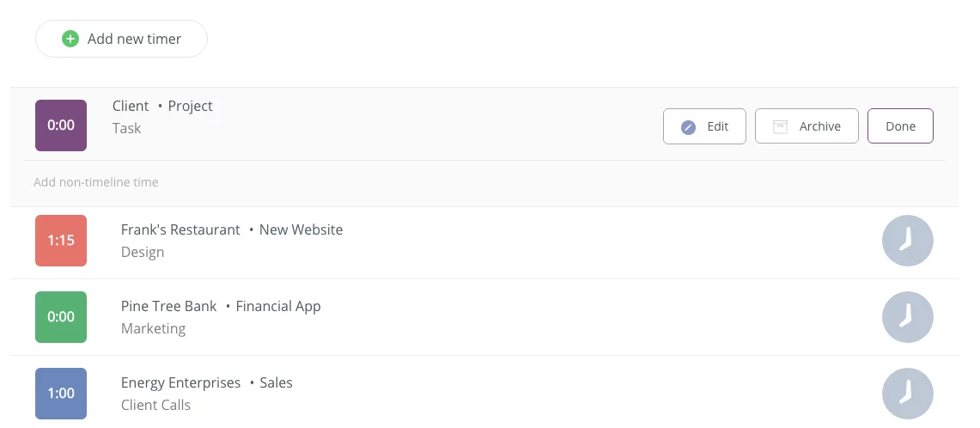Open the Frank's Restaurant timer entry
This screenshot has width=980, height=428.
point(180,230)
